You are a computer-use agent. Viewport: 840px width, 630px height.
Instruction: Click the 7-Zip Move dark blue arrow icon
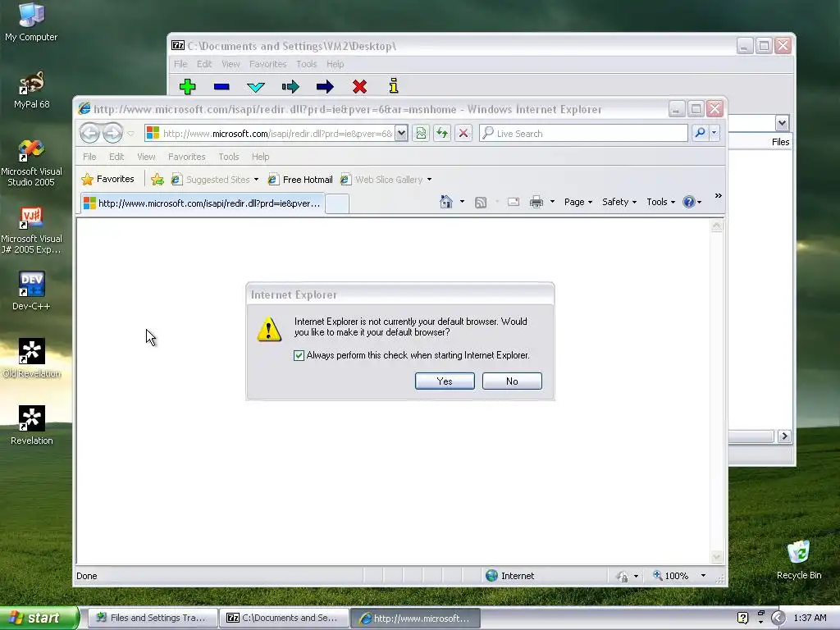click(x=325, y=86)
